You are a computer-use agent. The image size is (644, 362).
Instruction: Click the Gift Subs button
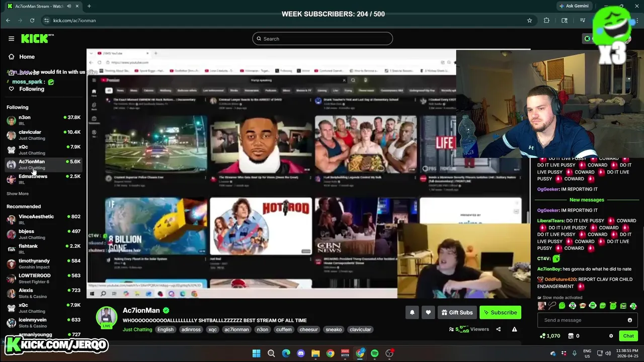[457, 312]
